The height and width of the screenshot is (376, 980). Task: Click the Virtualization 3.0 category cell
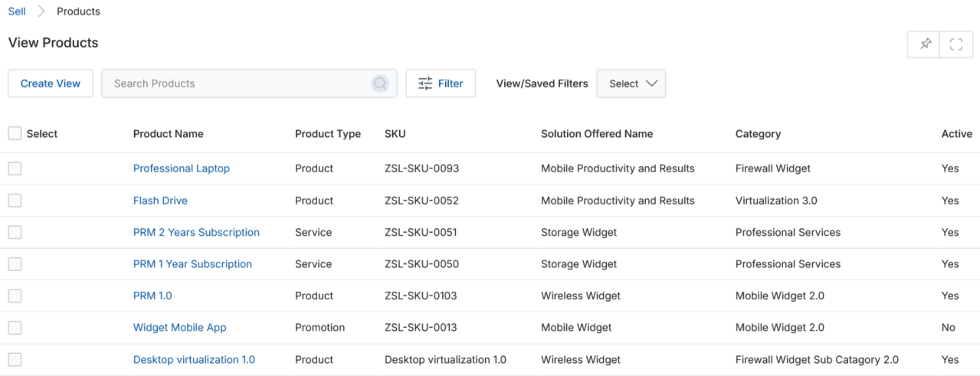[776, 201]
